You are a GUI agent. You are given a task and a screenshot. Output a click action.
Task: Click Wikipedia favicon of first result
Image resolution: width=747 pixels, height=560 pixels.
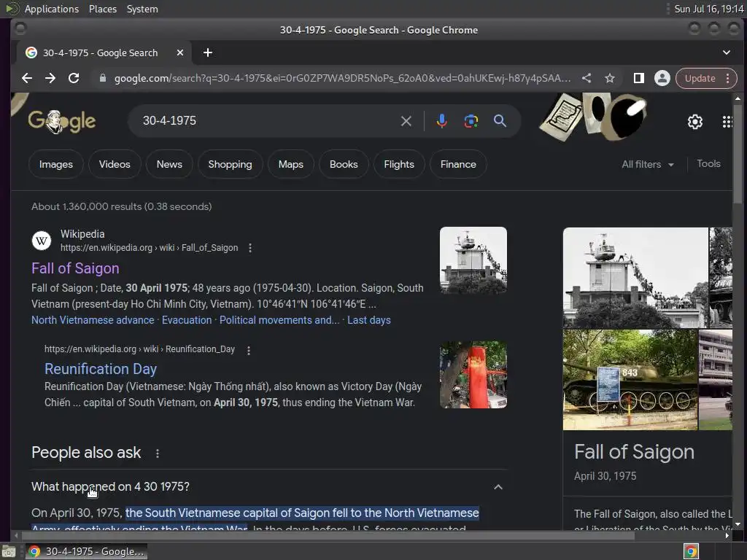42,241
